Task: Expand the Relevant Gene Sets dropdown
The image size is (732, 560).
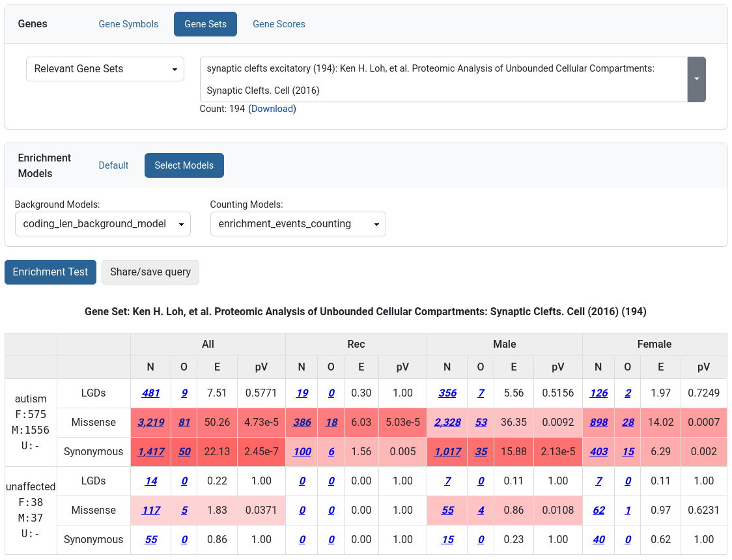Action: tap(105, 69)
